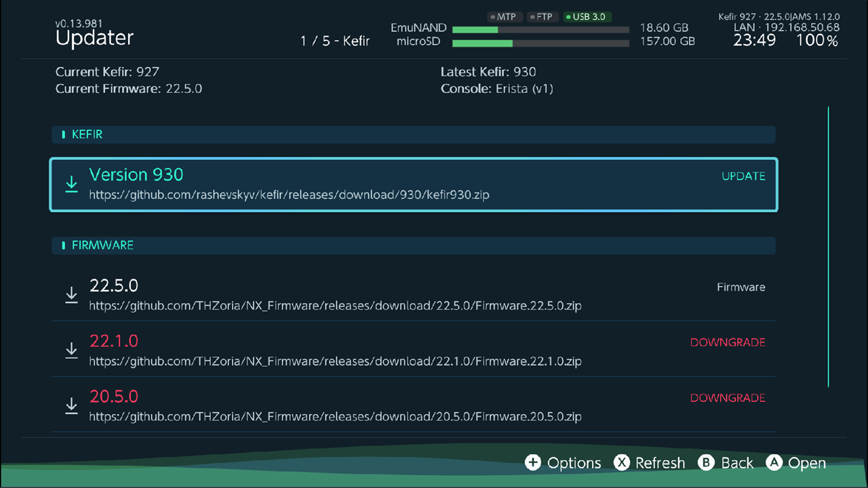Click the X Refresh button icon
The height and width of the screenshot is (488, 868).
(621, 462)
